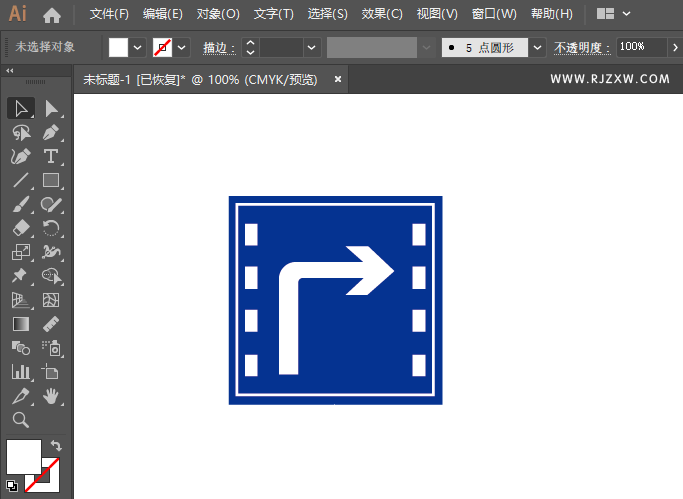Open the 文件(F) menu
The height and width of the screenshot is (499, 683).
pos(109,14)
